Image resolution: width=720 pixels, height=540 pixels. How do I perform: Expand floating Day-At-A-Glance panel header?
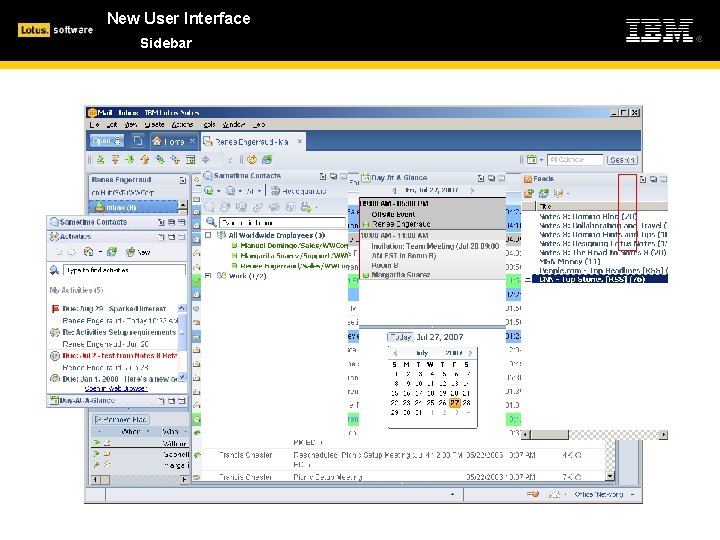[x=118, y=401]
